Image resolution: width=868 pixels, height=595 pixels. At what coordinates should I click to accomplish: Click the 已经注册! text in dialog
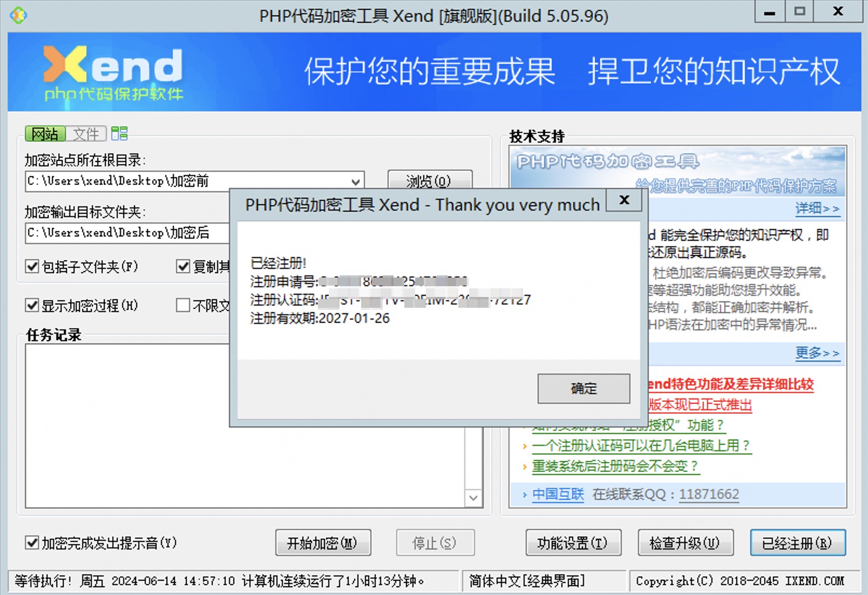click(279, 263)
